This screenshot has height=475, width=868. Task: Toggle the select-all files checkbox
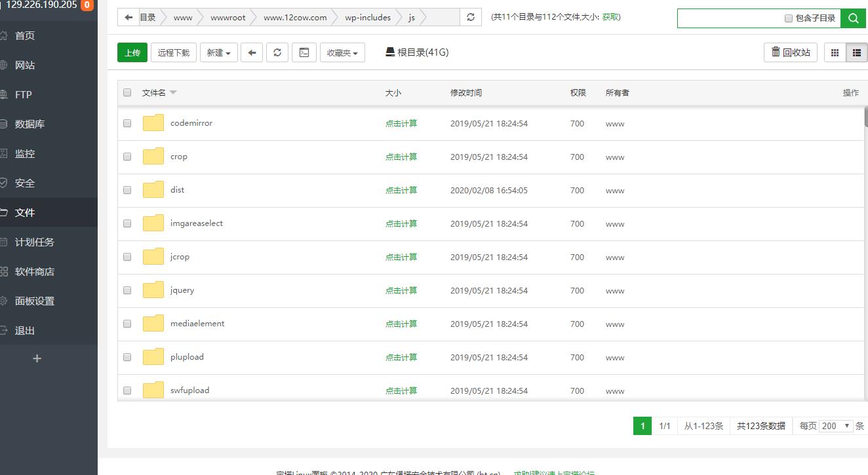coord(127,92)
